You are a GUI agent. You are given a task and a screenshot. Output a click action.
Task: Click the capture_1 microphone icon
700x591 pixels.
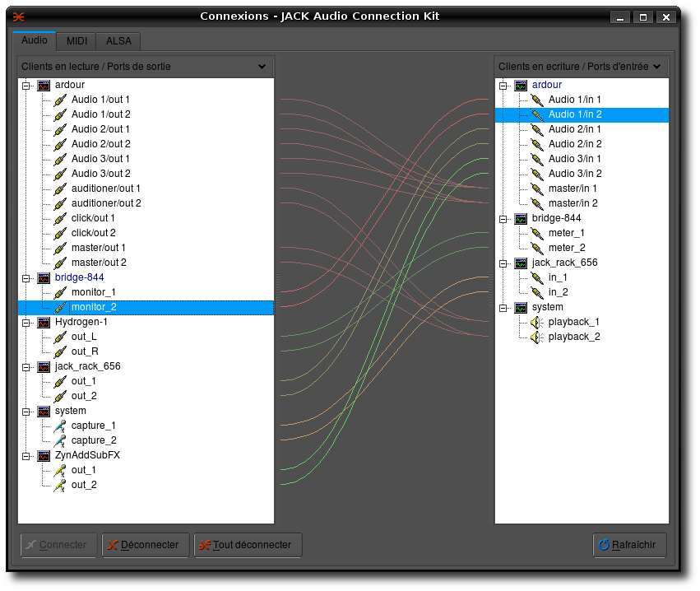click(x=60, y=426)
